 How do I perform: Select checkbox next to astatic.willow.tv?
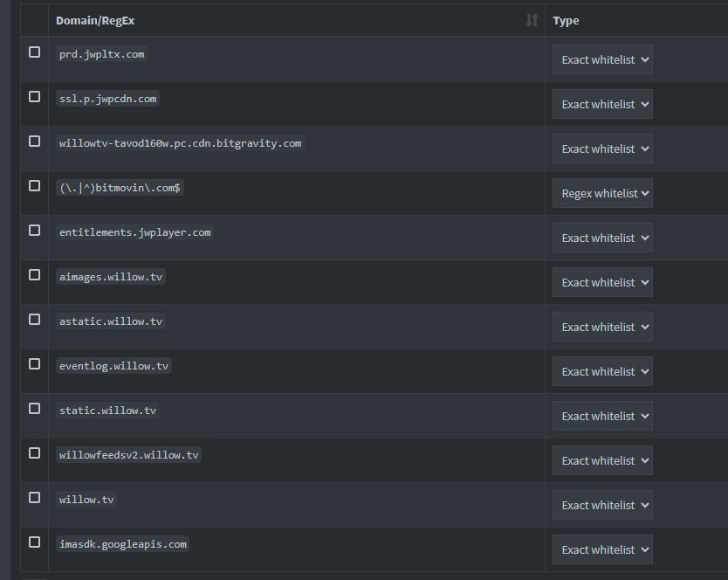point(34,320)
